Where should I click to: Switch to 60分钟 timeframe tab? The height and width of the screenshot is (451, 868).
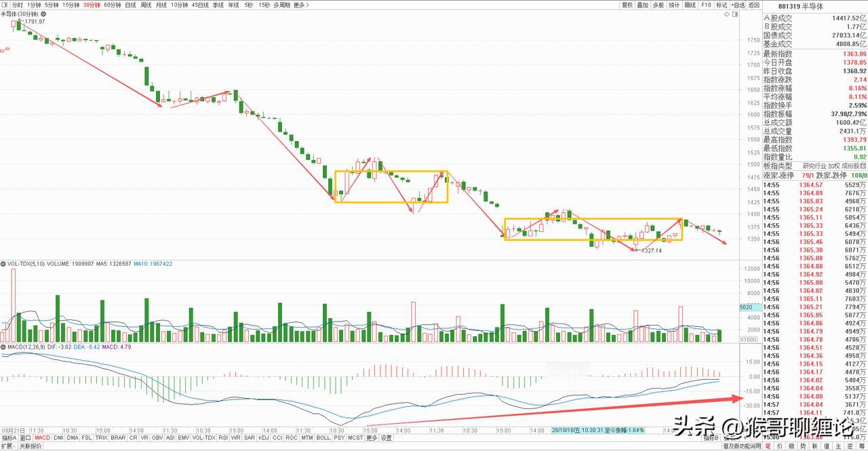(x=112, y=5)
